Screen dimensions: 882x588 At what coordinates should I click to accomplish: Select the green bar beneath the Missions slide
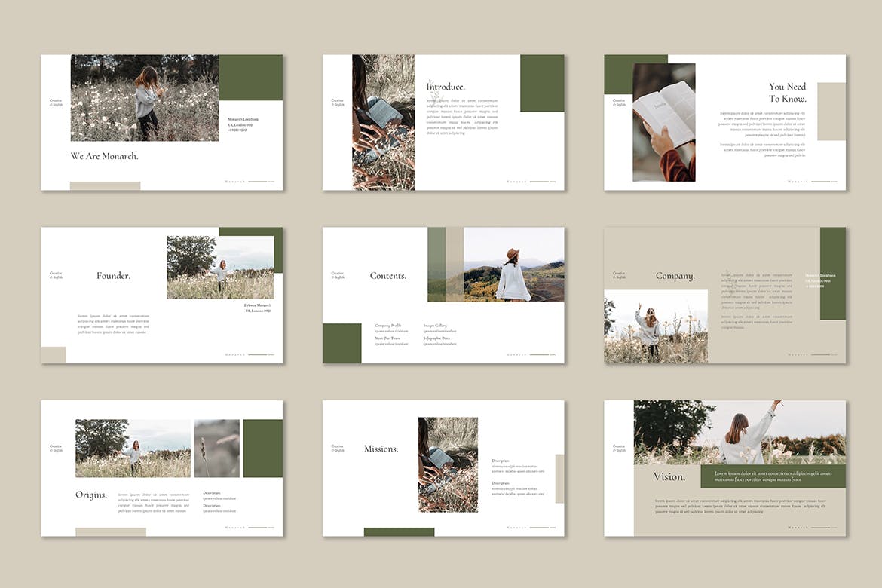399,532
